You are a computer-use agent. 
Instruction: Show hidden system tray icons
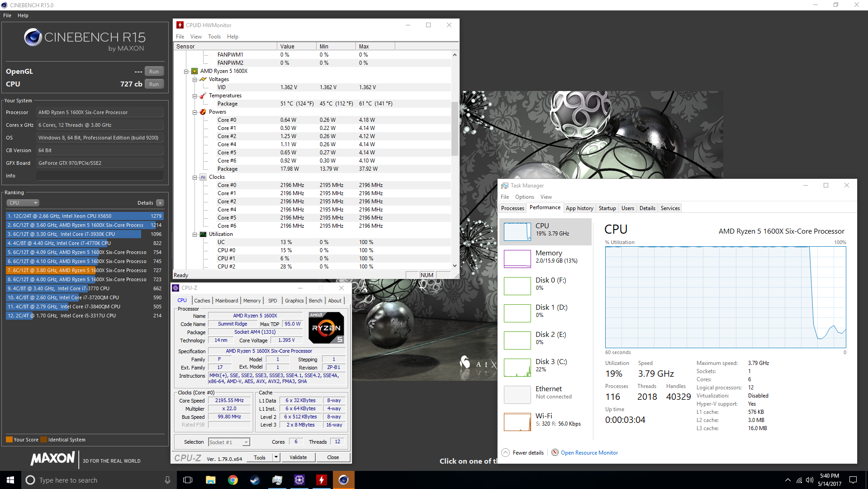coord(788,480)
